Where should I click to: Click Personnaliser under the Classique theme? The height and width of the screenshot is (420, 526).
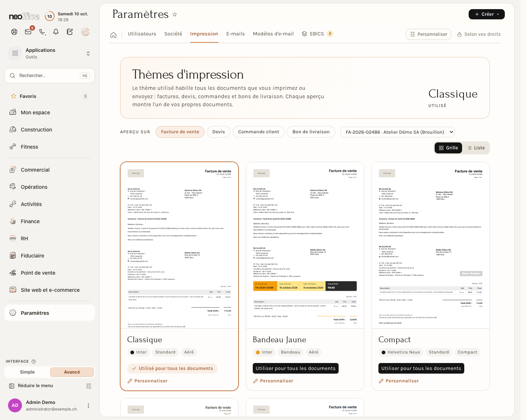(148, 381)
